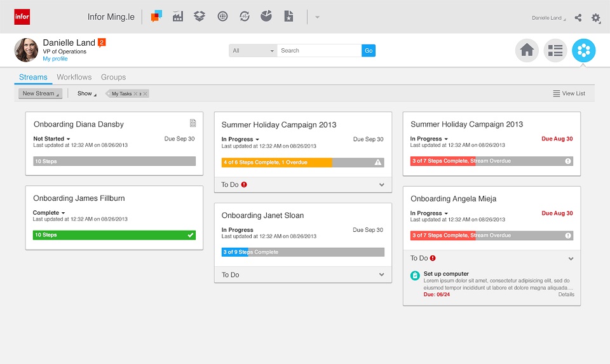This screenshot has height=364, width=610.
Task: Click the My profile link
Action: (x=55, y=59)
